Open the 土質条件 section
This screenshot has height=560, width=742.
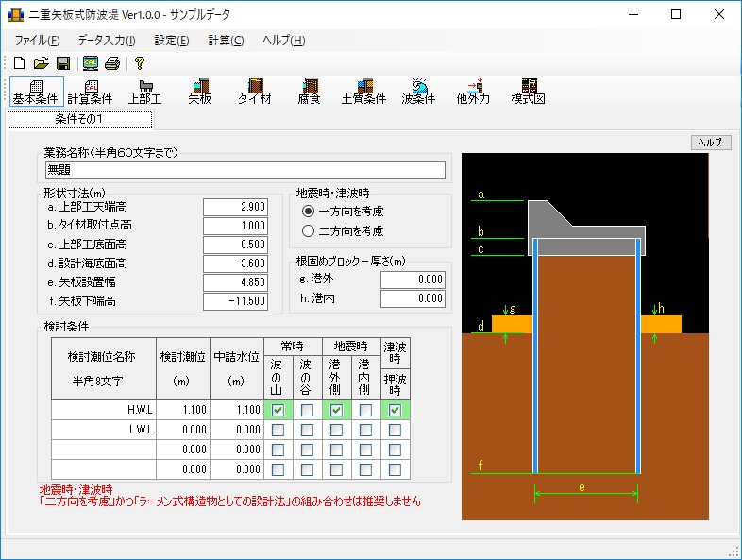(363, 92)
